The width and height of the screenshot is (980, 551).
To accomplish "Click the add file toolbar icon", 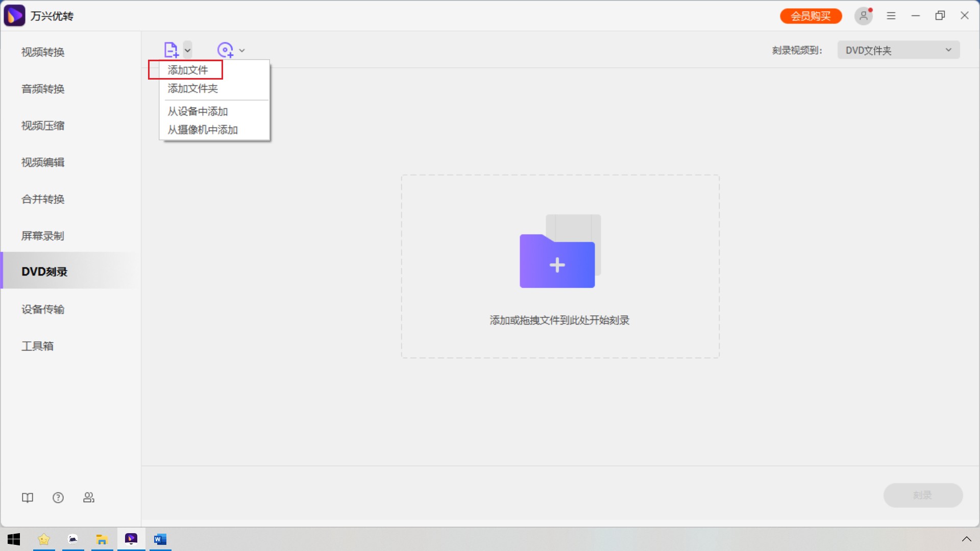I will (171, 49).
